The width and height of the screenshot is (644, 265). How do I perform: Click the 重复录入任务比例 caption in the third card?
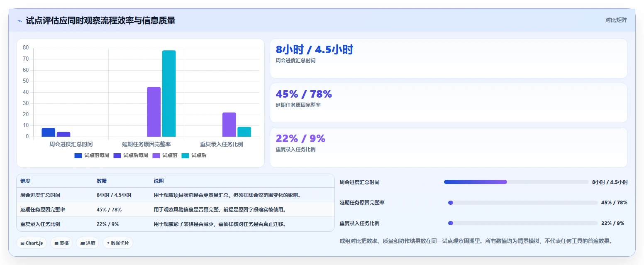[x=295, y=150]
